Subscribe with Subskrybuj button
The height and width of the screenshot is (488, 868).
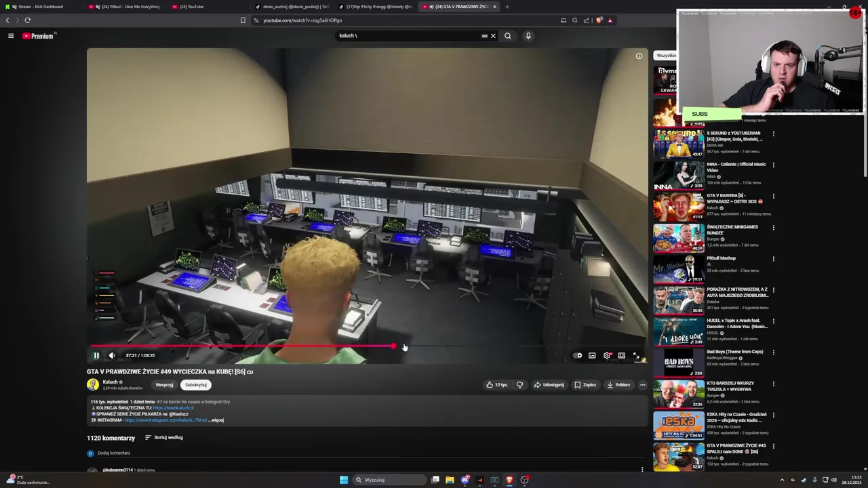[196, 385]
